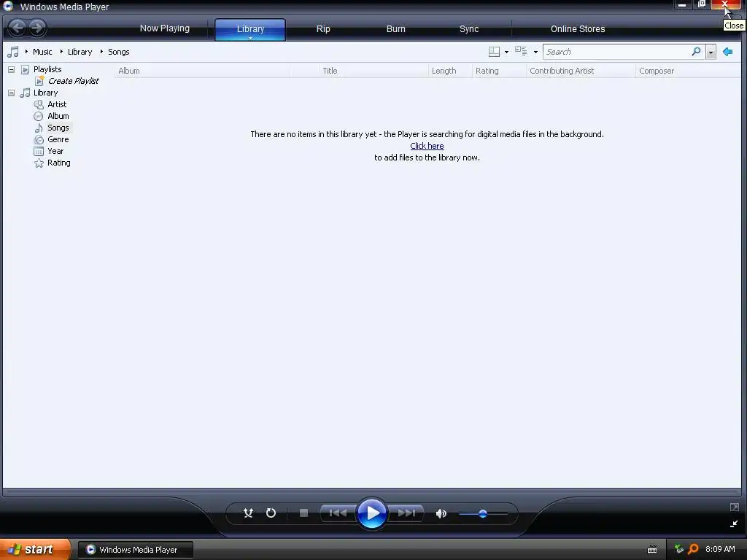The width and height of the screenshot is (747, 560).
Task: Click Library in the breadcrumb
Action: pyautogui.click(x=80, y=52)
